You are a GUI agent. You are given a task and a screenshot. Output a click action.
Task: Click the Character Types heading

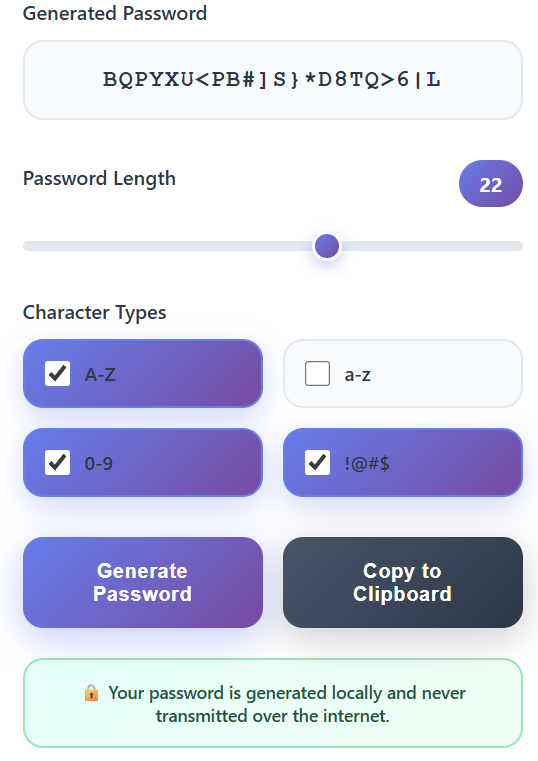click(x=95, y=313)
